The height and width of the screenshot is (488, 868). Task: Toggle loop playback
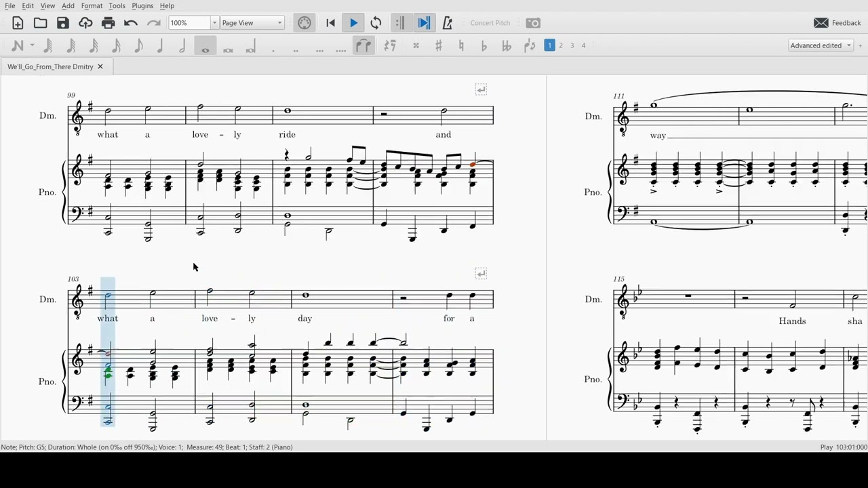[x=376, y=23]
